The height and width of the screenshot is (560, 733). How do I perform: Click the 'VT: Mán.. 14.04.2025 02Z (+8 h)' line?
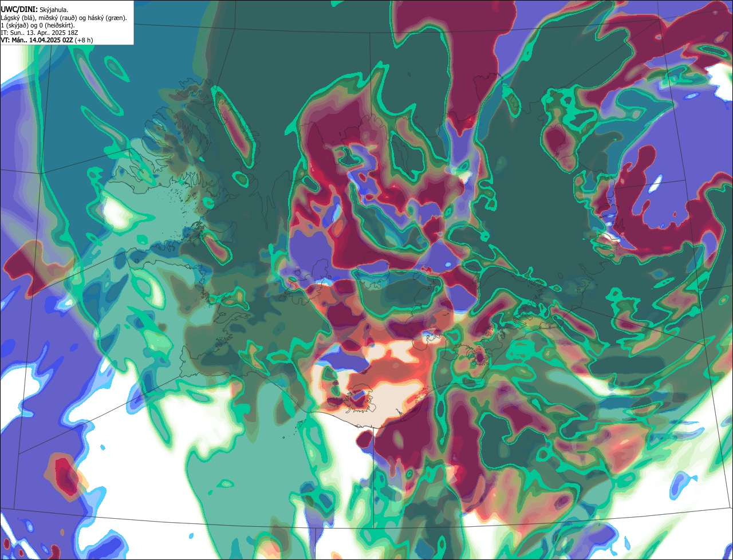point(47,40)
